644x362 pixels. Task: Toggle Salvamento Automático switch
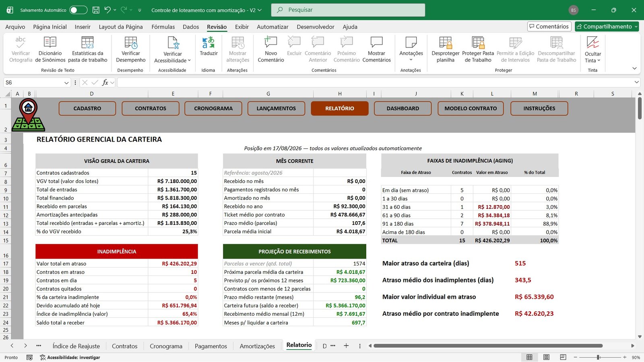coord(78,10)
